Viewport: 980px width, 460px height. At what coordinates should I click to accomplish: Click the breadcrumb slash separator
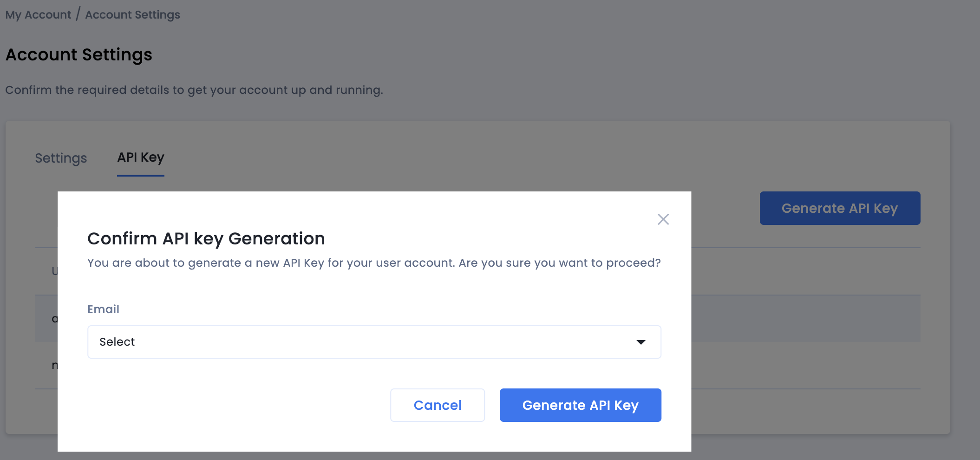tap(78, 14)
